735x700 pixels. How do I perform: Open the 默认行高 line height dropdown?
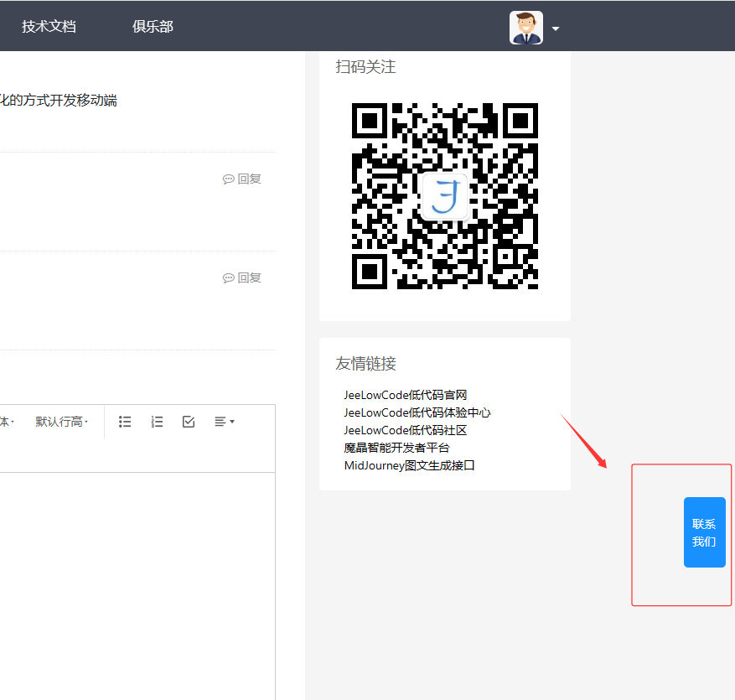click(x=61, y=422)
